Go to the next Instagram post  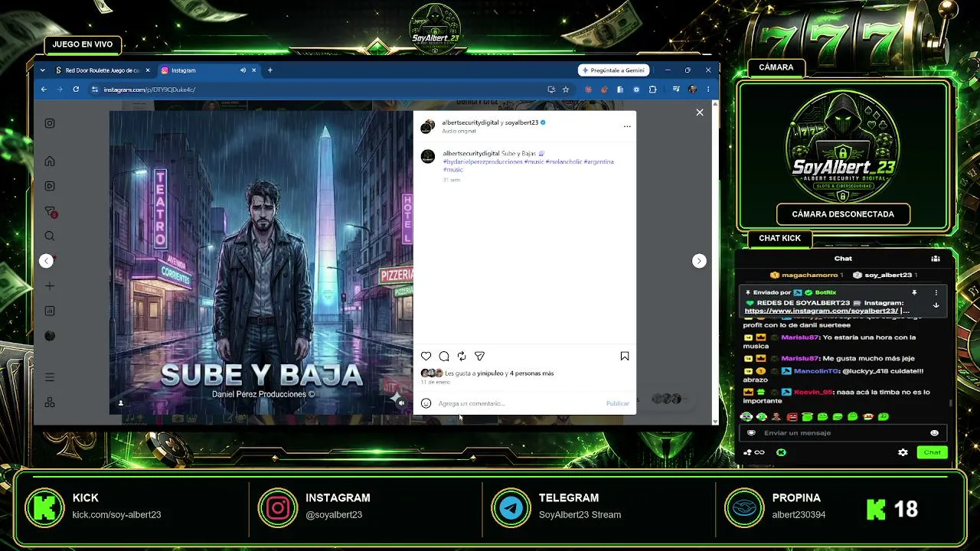[x=699, y=261]
